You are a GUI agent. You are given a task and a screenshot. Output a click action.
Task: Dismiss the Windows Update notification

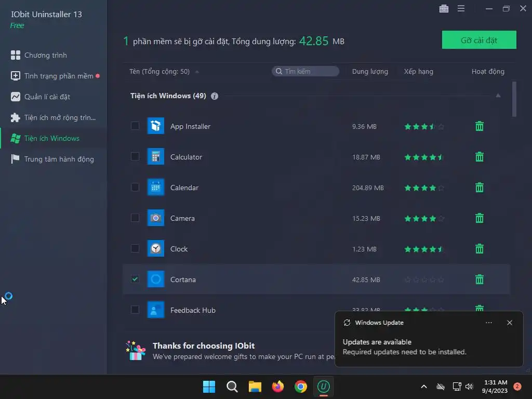510,323
